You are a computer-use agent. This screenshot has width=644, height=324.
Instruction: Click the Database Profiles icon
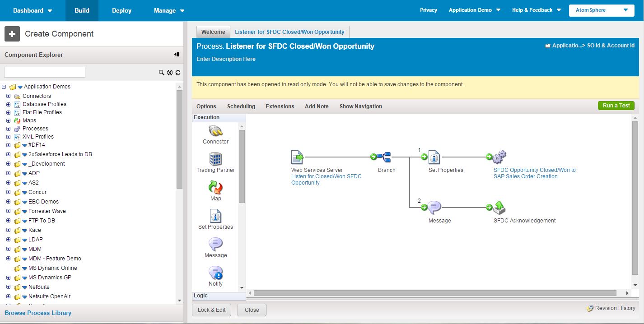click(17, 104)
